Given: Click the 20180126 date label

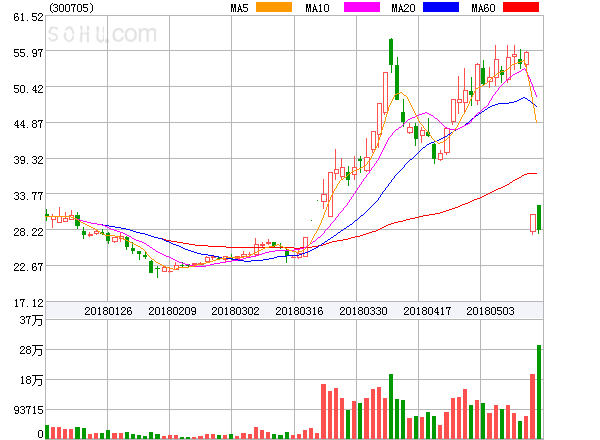Looking at the screenshot, I should click(x=108, y=311).
